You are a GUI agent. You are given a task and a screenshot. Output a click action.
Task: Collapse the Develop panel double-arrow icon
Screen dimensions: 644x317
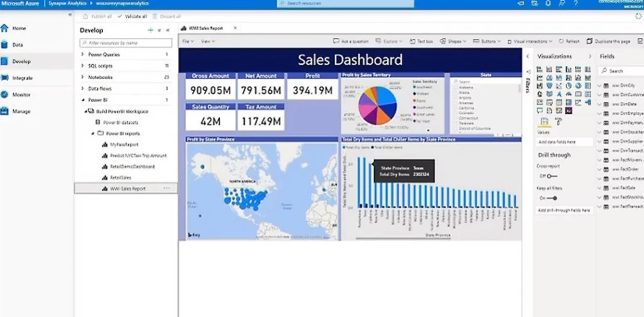click(x=167, y=30)
